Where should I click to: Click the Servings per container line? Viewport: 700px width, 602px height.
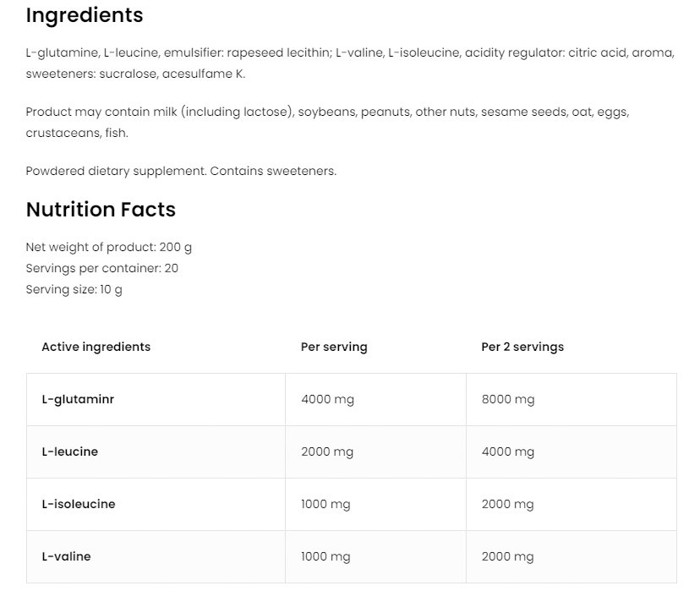pos(102,268)
